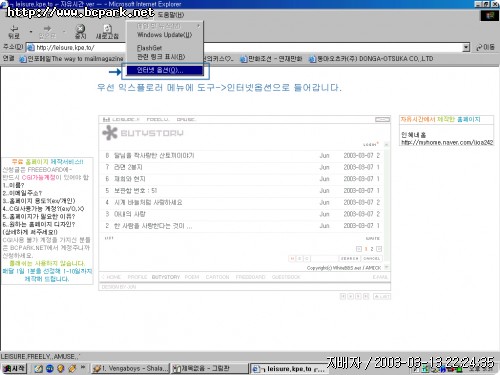Open board post 5 '보관함 번호 : 51'

point(135,191)
